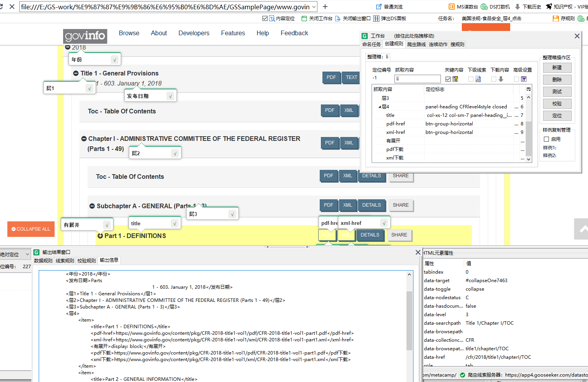Click 弹出DS面板 toolbar item
The width and height of the screenshot is (588, 382).
click(390, 18)
